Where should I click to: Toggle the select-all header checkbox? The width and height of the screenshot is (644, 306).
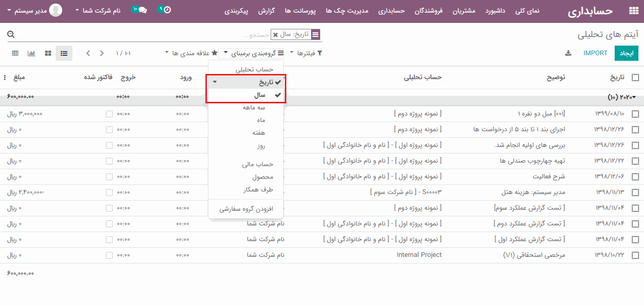[635, 78]
